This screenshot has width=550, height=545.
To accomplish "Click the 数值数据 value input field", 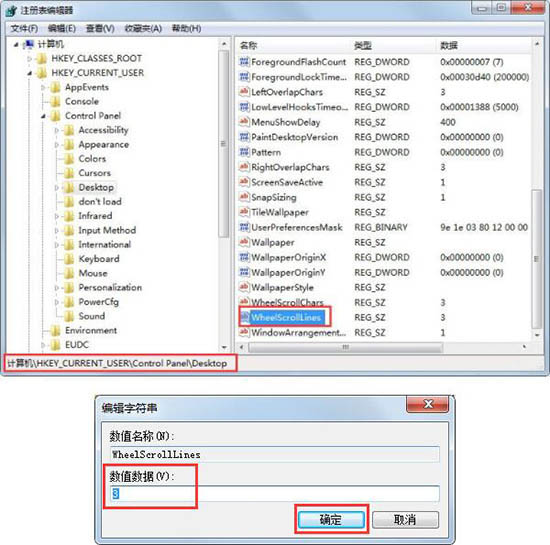I will (275, 493).
